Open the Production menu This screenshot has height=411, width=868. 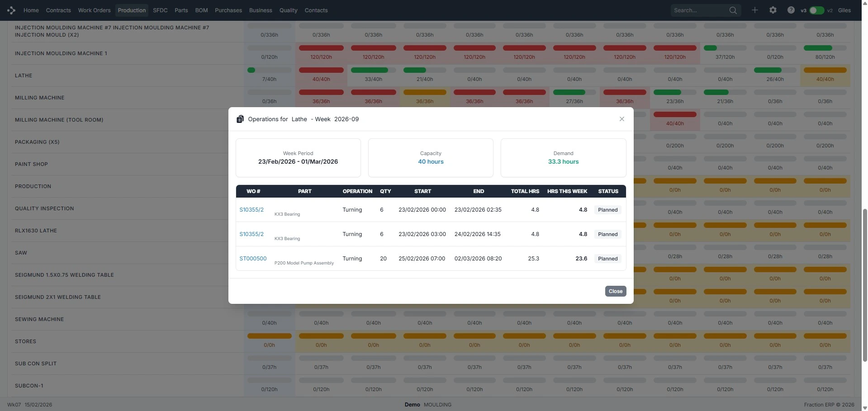tap(132, 10)
